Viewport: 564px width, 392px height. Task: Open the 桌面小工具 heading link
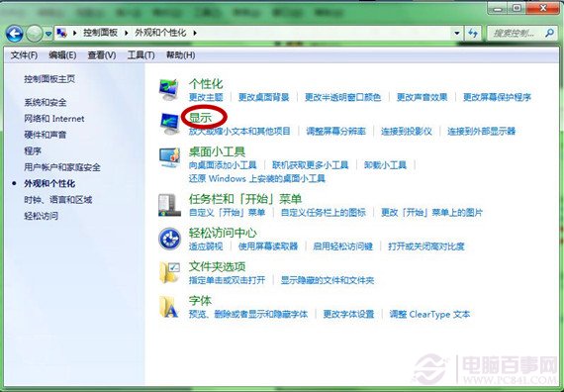[x=217, y=151]
